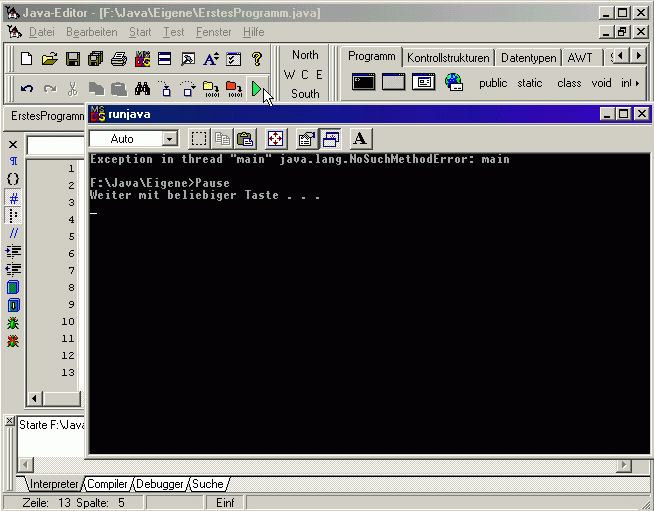Insert a console program template icon
The width and height of the screenshot is (654, 511).
(x=363, y=83)
